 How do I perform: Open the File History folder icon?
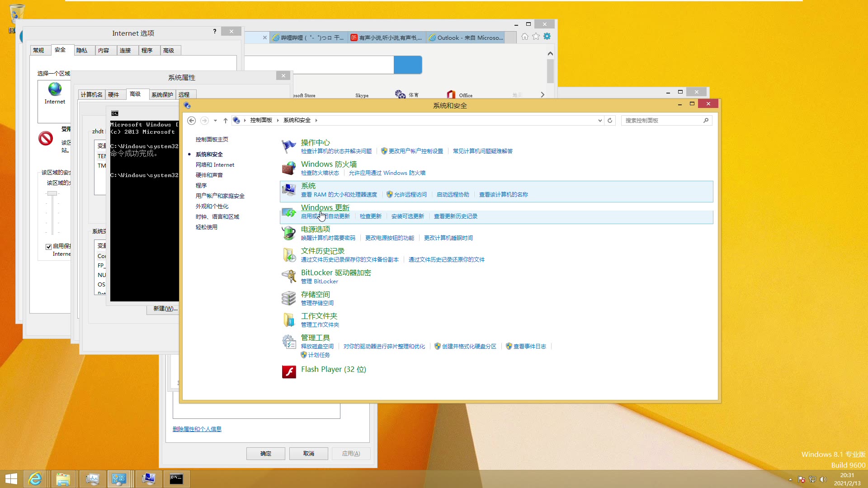(289, 255)
